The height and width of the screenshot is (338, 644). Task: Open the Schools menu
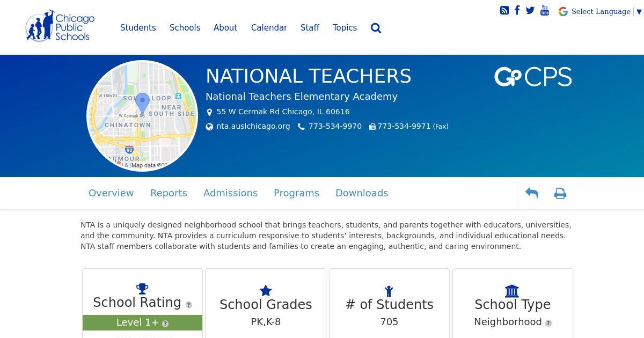pyautogui.click(x=185, y=28)
